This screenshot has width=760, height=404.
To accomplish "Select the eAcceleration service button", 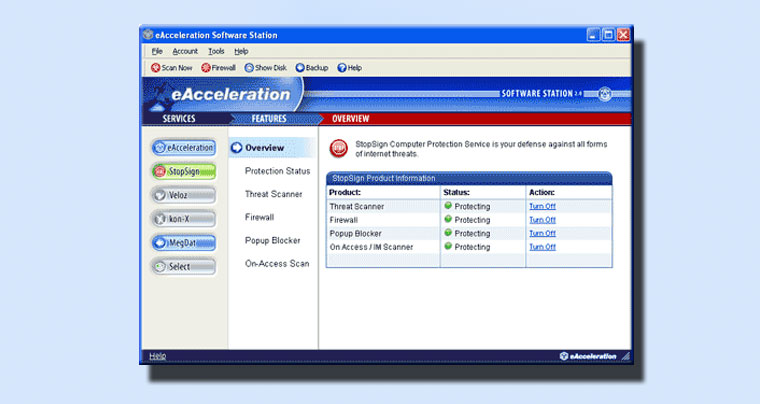I will [x=184, y=148].
